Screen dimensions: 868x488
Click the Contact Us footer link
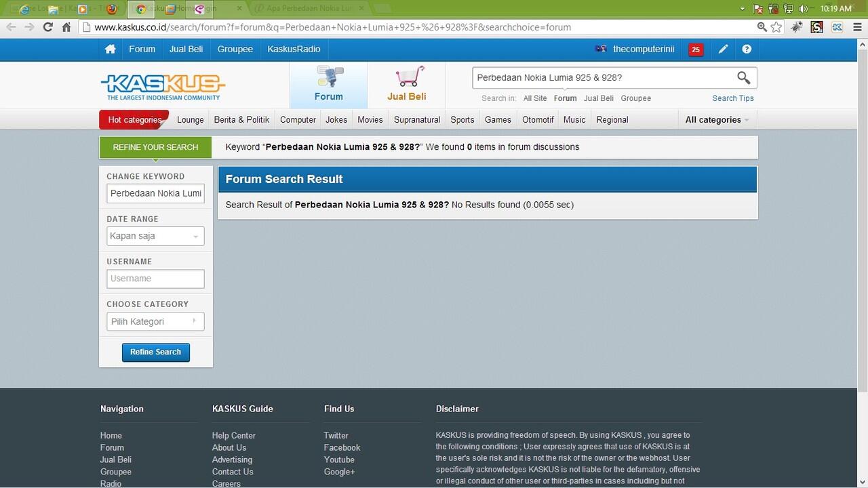pyautogui.click(x=233, y=472)
